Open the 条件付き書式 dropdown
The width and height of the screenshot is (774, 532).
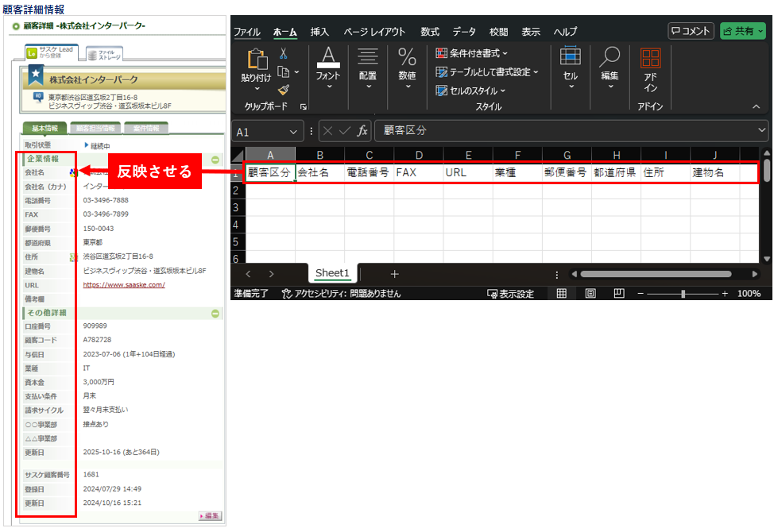471,53
